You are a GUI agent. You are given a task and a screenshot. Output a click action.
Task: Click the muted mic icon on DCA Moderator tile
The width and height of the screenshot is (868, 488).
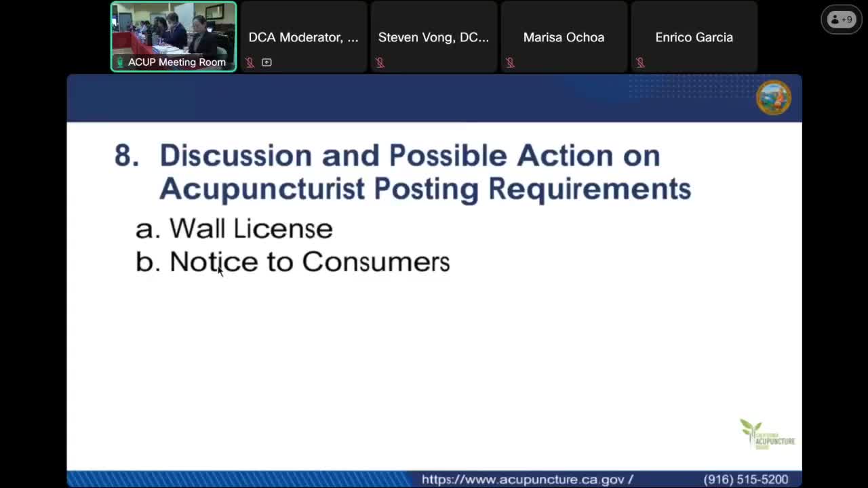[x=250, y=62]
